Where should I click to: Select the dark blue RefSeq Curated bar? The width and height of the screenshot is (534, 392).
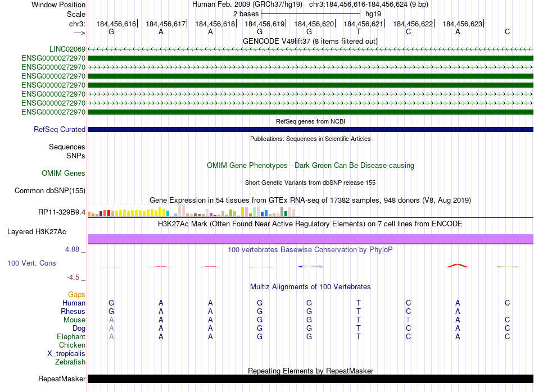[310, 130]
